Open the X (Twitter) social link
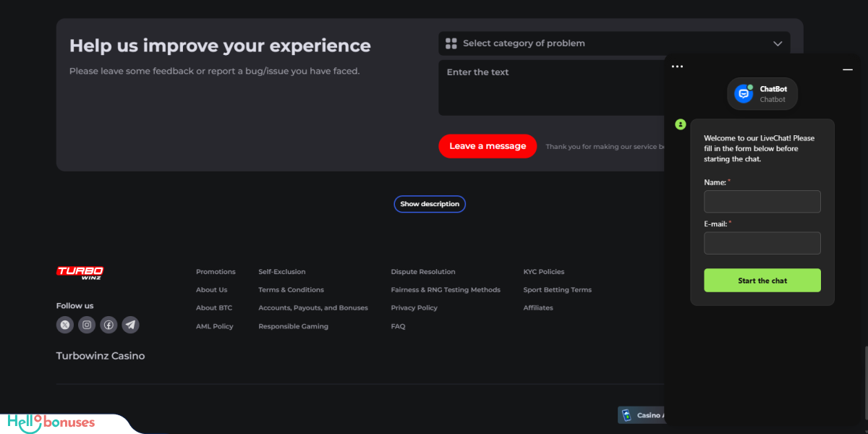This screenshot has width=868, height=434. click(x=65, y=325)
